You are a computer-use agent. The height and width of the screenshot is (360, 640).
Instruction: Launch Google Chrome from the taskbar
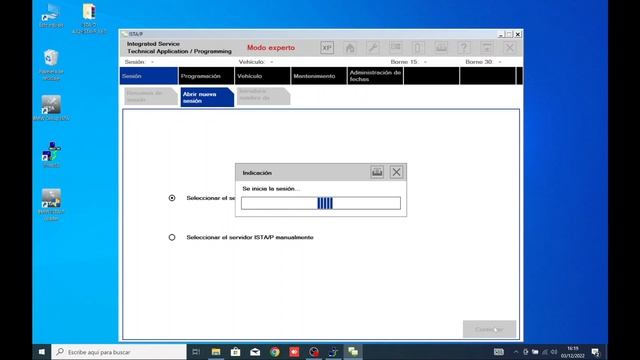coord(275,352)
